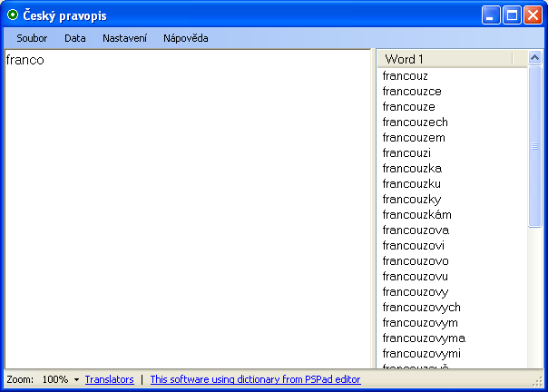
Task: Open the Nastavení menu
Action: [125, 38]
